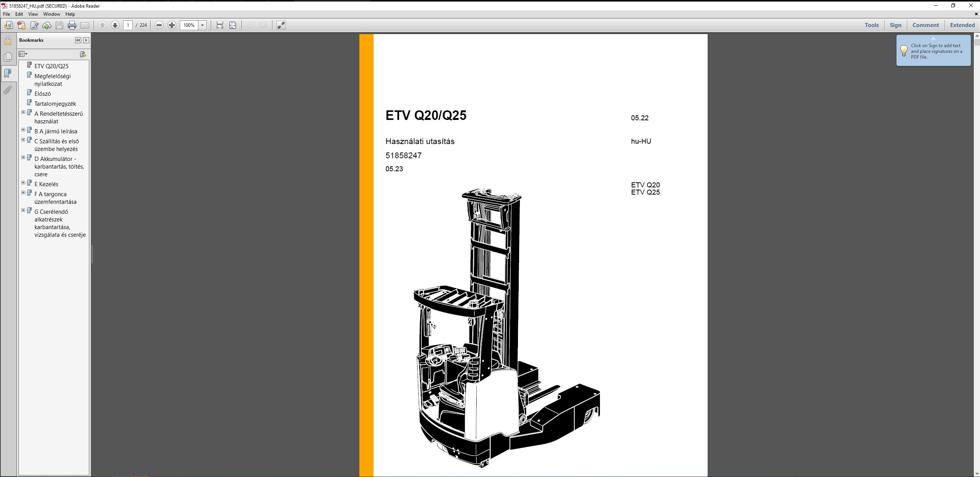Zoom out with the minus button
Screen dimensions: 980x477
(159, 25)
